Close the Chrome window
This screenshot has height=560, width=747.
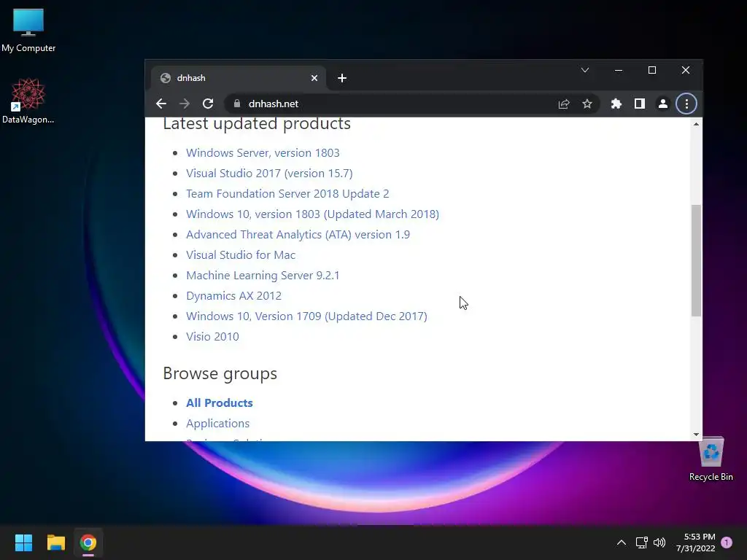click(x=686, y=70)
